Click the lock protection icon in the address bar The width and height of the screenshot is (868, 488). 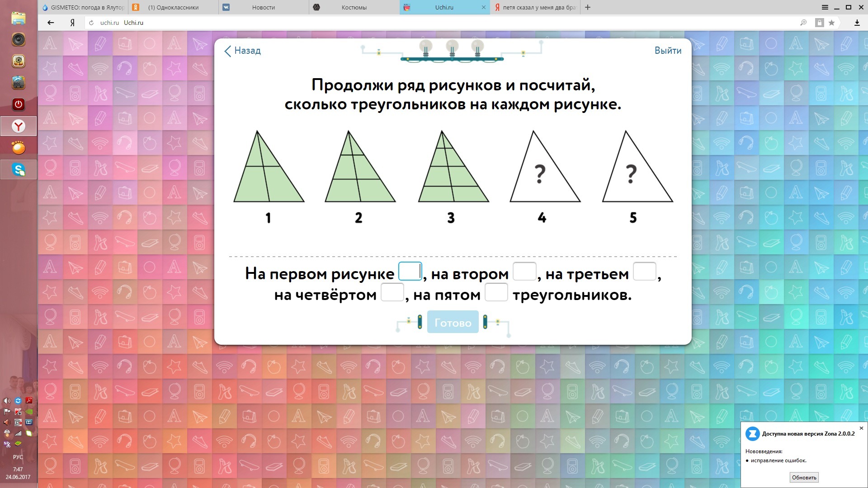819,23
